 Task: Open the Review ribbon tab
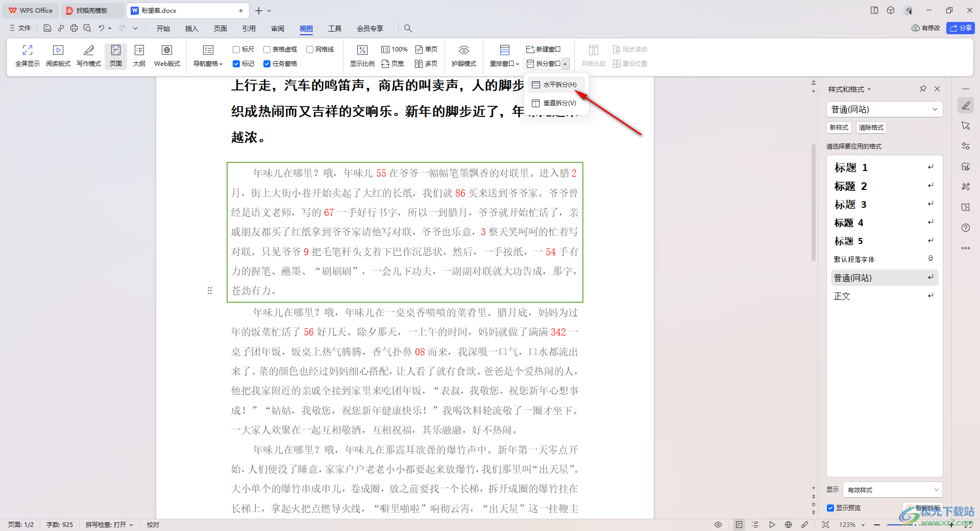click(278, 29)
